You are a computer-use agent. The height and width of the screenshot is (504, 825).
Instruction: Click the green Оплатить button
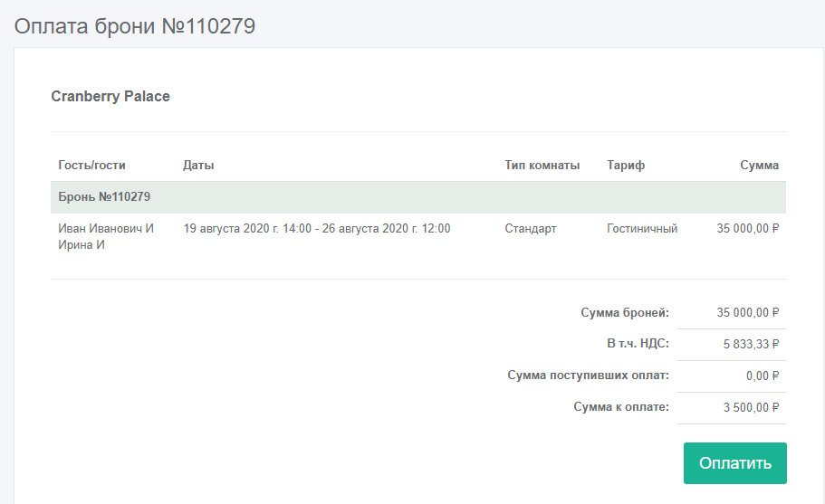[734, 463]
